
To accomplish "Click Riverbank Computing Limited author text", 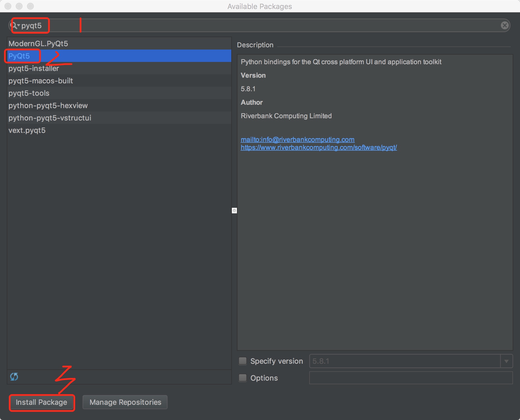I will tap(286, 116).
